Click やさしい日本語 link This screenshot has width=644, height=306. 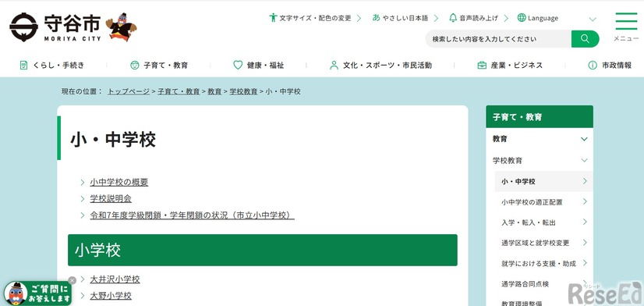405,18
